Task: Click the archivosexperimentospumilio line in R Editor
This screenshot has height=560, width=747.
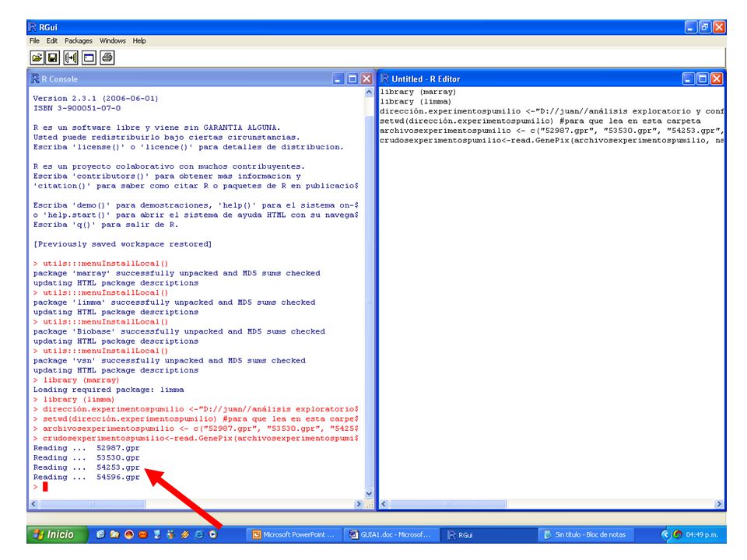Action: 552,131
